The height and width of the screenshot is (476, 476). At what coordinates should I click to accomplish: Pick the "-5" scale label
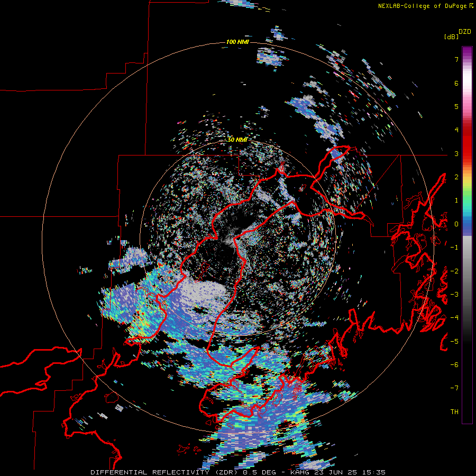(x=454, y=342)
